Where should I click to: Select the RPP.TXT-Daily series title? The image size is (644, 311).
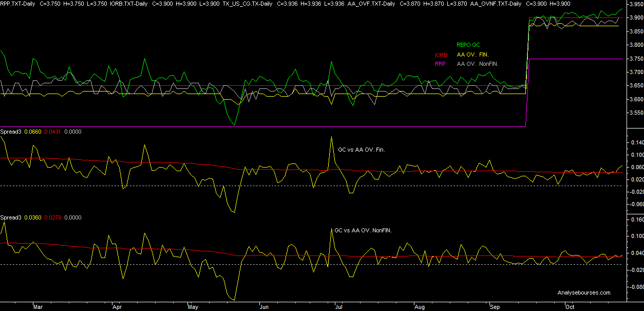(17, 3)
